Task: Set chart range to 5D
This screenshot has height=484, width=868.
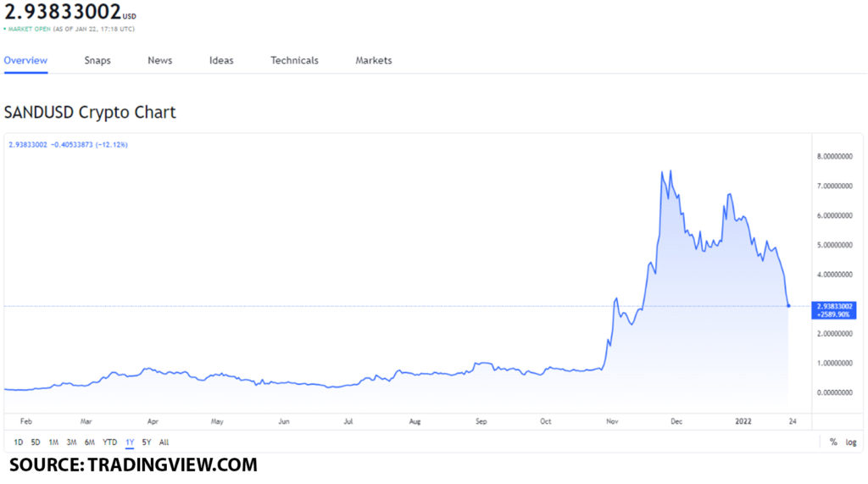Action: 36,442
